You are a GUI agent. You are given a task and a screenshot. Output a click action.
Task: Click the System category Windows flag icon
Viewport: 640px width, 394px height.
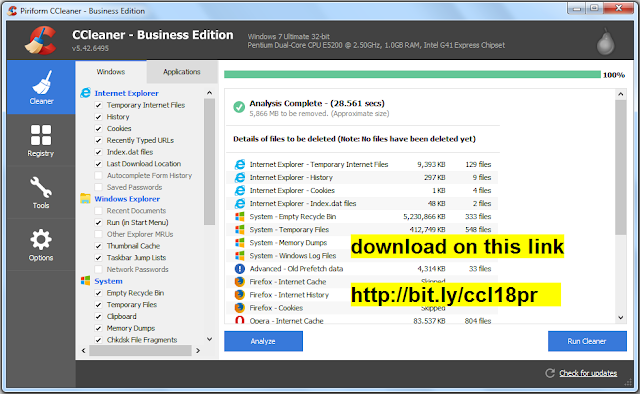pos(85,281)
